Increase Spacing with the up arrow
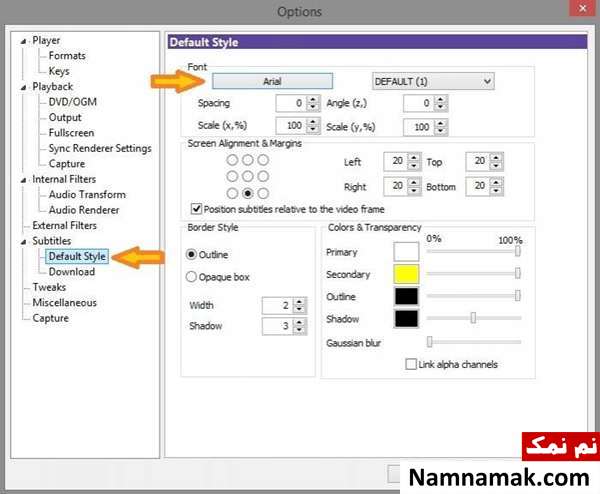Viewport: 600px width, 494px height. point(313,99)
